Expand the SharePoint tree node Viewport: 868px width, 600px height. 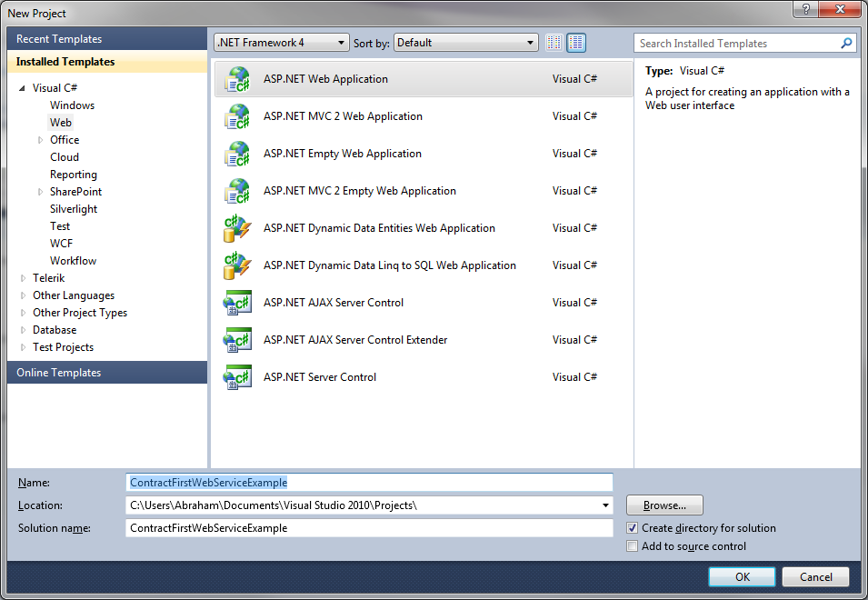[39, 191]
